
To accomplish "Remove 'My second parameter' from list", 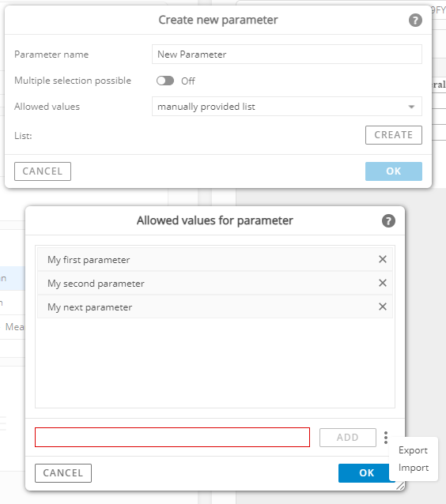I will [x=382, y=283].
